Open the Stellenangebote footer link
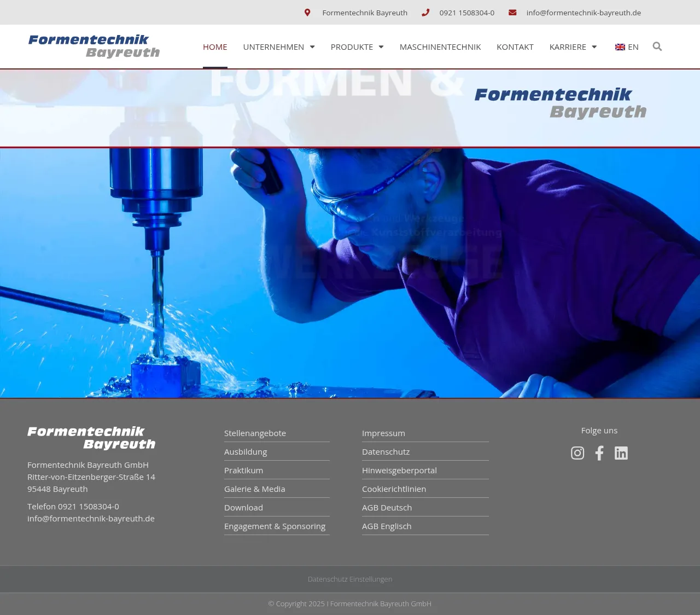700x615 pixels. (x=255, y=433)
